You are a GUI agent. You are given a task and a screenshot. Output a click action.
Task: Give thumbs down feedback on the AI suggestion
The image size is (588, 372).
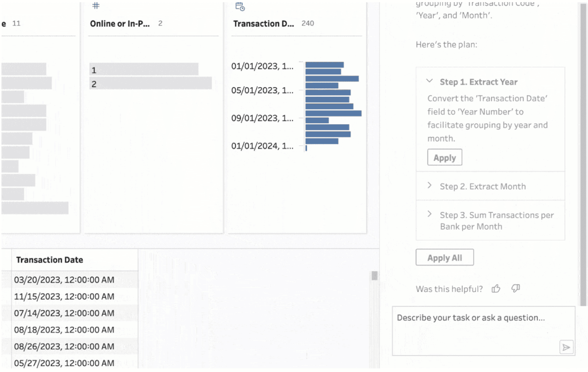click(x=515, y=289)
